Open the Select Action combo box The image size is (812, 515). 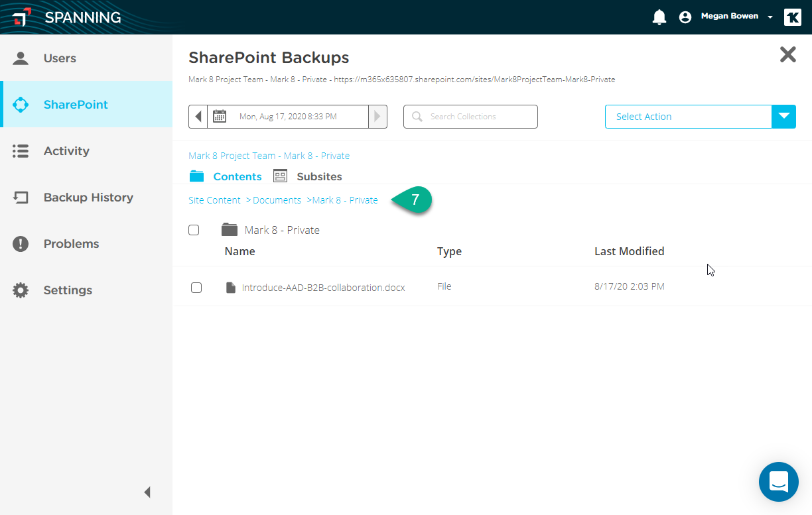click(700, 117)
